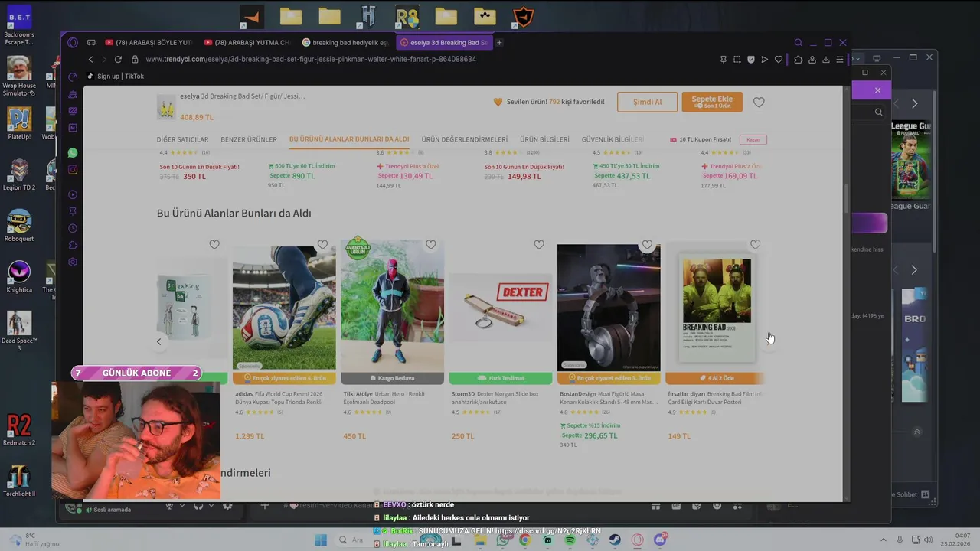Open DİĞER SATICILAR section tab
The width and height of the screenshot is (980, 551).
click(182, 139)
